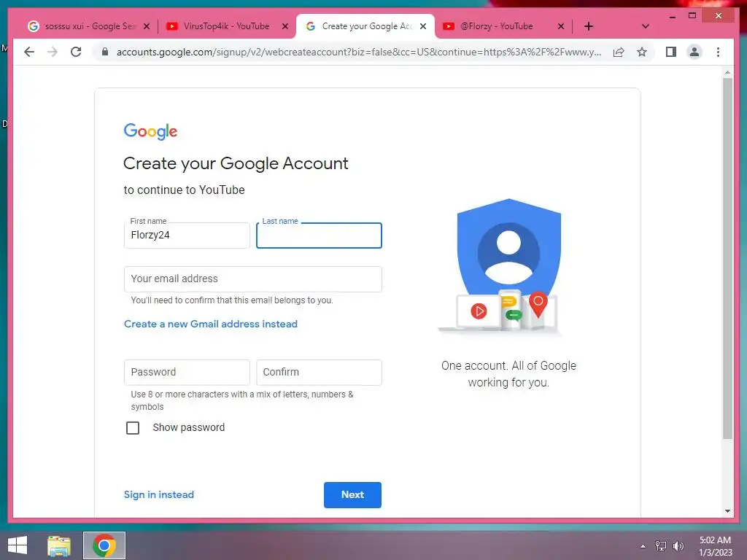747x560 pixels.
Task: Click the text to continue to YouTube
Action: [x=184, y=190]
